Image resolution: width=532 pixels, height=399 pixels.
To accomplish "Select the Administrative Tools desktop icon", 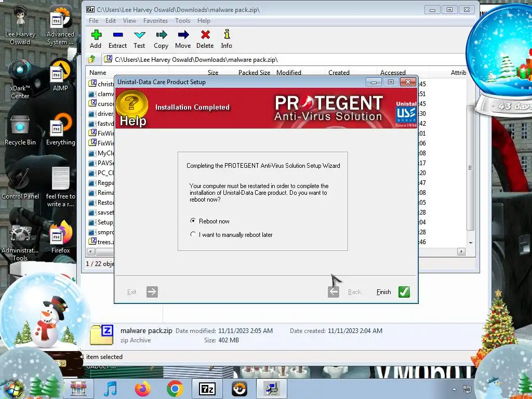I will (x=20, y=243).
